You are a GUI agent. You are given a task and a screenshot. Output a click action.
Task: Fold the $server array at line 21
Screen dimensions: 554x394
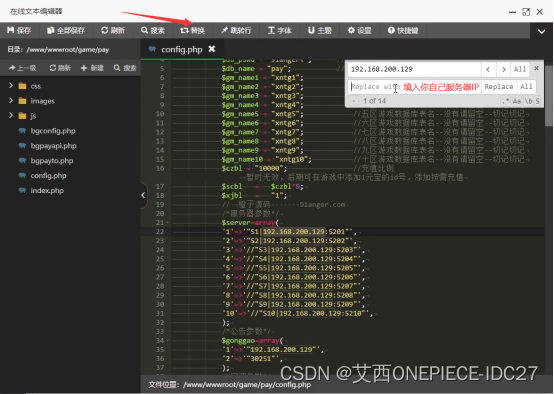pyautogui.click(x=167, y=223)
